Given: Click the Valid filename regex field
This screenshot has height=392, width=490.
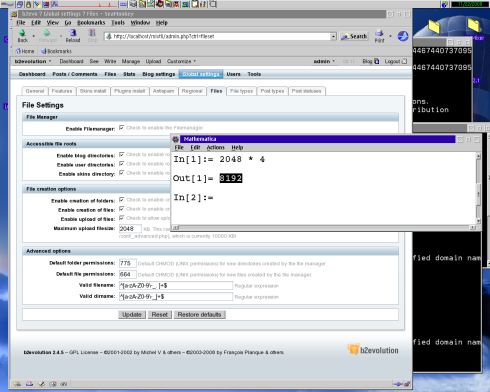Looking at the screenshot, I should click(x=176, y=286).
